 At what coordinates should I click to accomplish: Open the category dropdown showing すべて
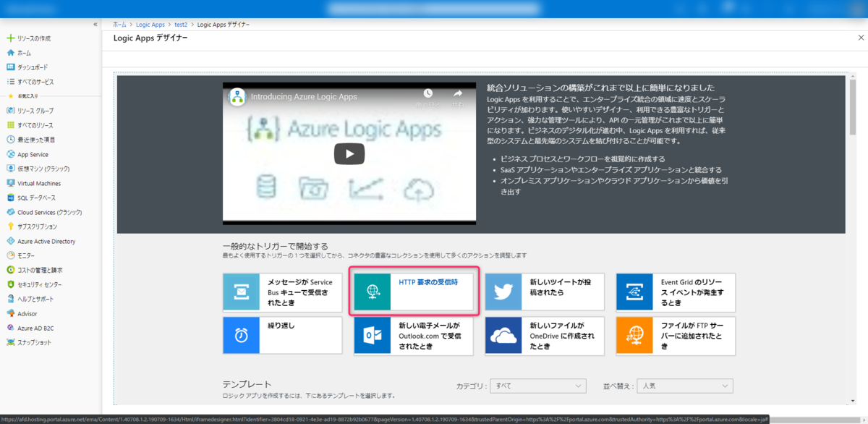coord(537,386)
